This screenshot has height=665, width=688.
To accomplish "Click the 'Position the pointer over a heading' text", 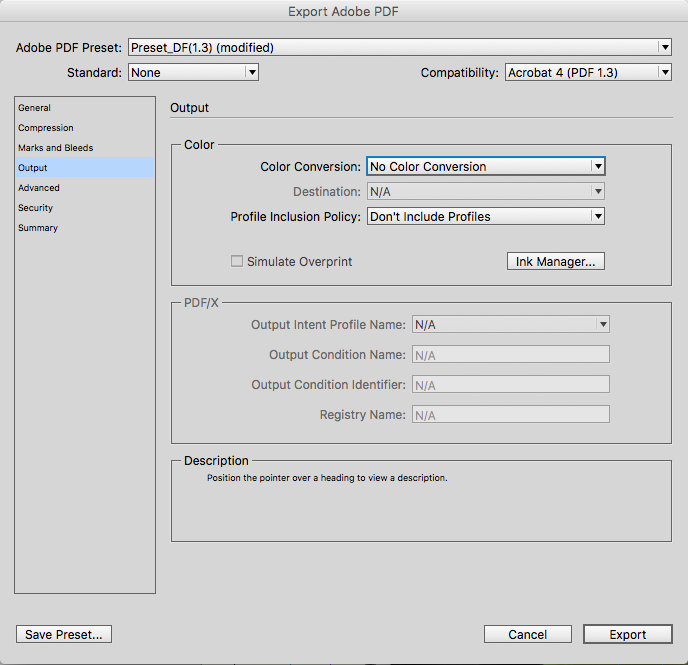I will pos(327,478).
